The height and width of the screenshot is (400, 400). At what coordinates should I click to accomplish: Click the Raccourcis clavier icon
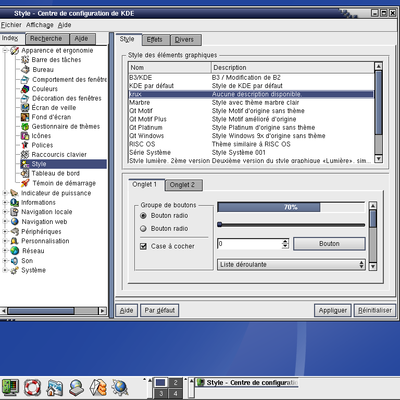[x=25, y=154]
